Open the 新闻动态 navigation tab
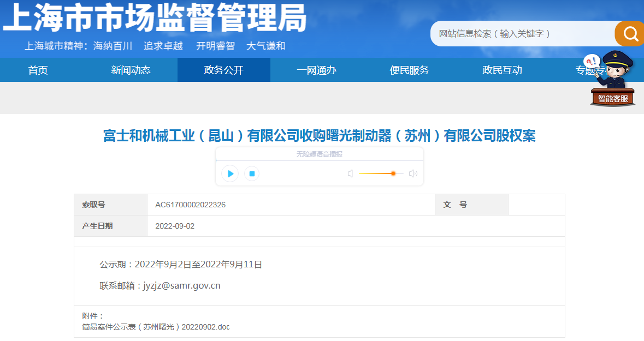This screenshot has height=341, width=644. coord(131,70)
